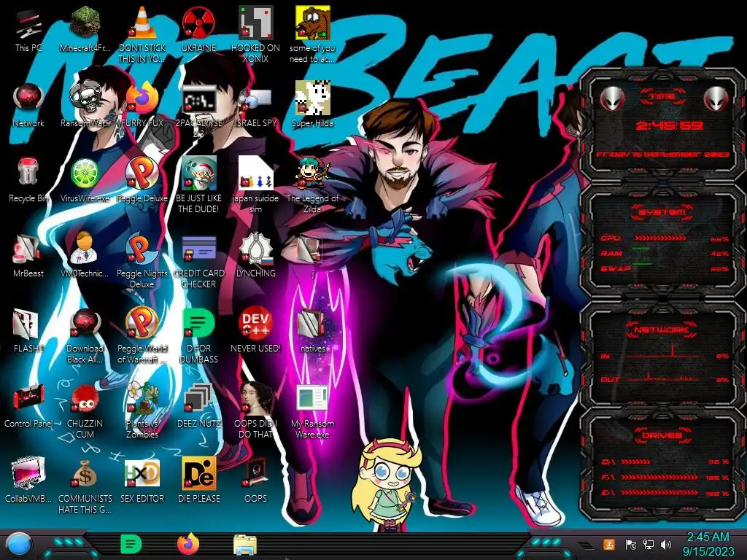Select the D FOR DUMBASS green icon
This screenshot has width=747, height=560.
click(x=198, y=323)
